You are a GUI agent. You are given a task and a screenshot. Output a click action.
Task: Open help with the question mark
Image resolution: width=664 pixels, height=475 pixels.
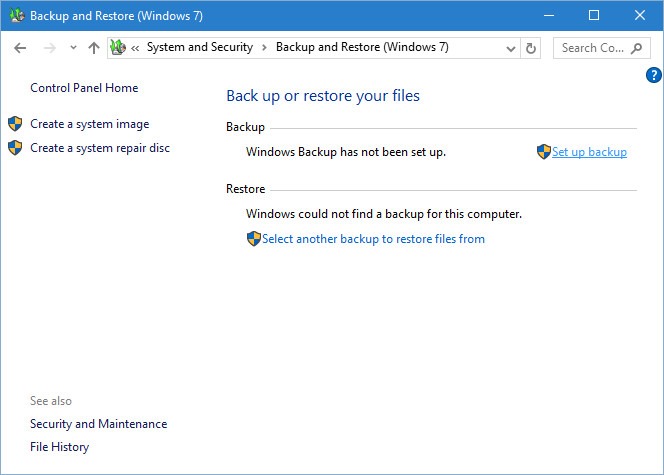653,75
